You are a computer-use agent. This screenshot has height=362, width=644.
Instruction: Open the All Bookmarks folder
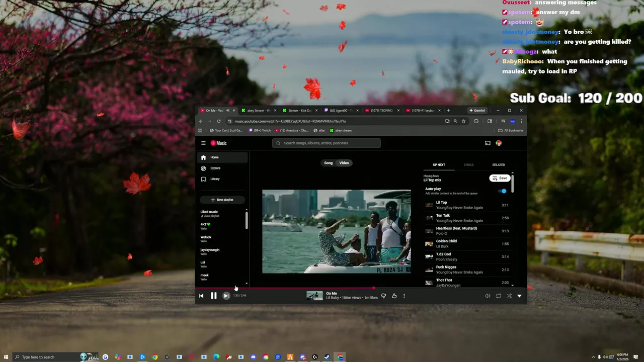click(x=511, y=131)
